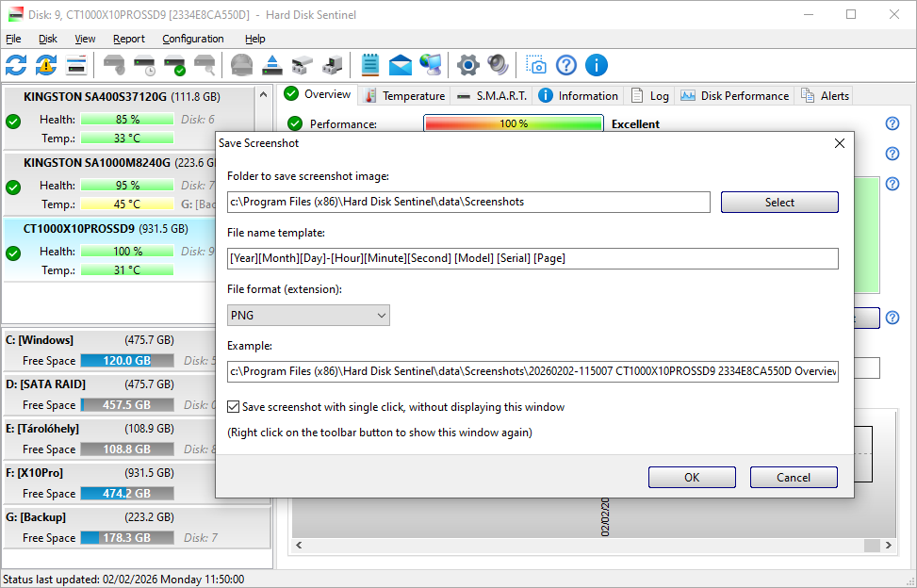This screenshot has height=588, width=917.
Task: Click the File name template field
Action: click(x=532, y=258)
